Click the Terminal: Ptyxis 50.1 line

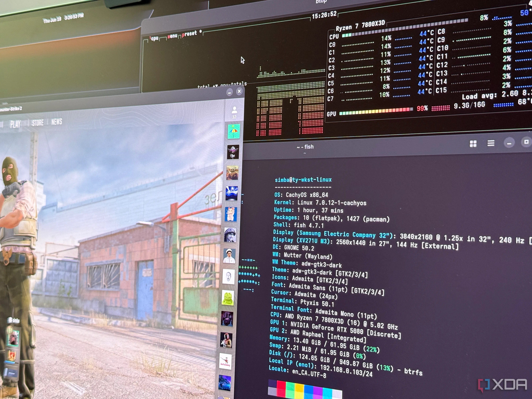pos(303,302)
